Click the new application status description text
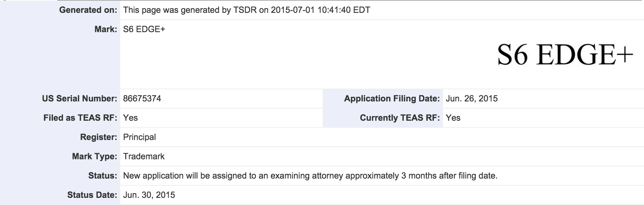This screenshot has height=205, width=644. pyautogui.click(x=310, y=176)
